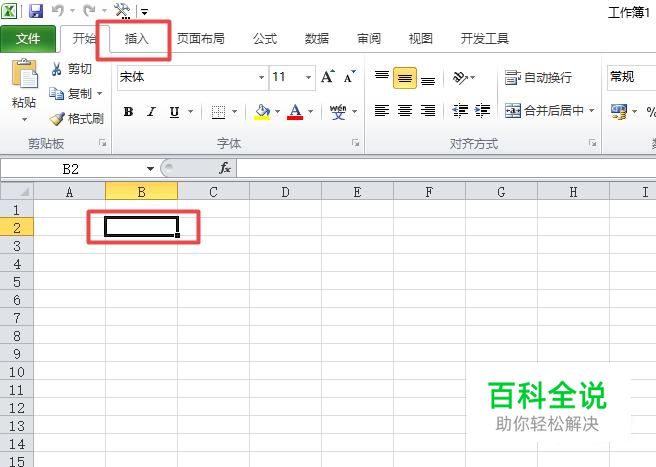Switch to the 公式 (Formulas) tab
The image size is (656, 467).
coord(265,39)
